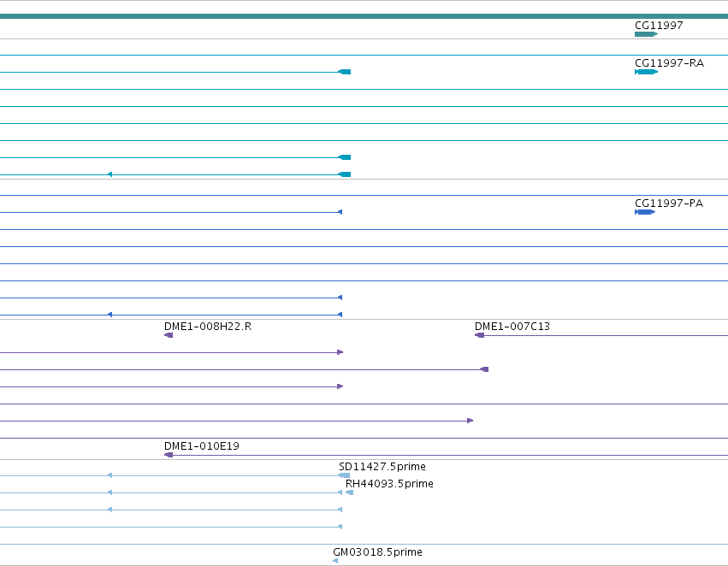The width and height of the screenshot is (728, 566).
Task: Click the RH44093.5prime label
Action: [389, 483]
